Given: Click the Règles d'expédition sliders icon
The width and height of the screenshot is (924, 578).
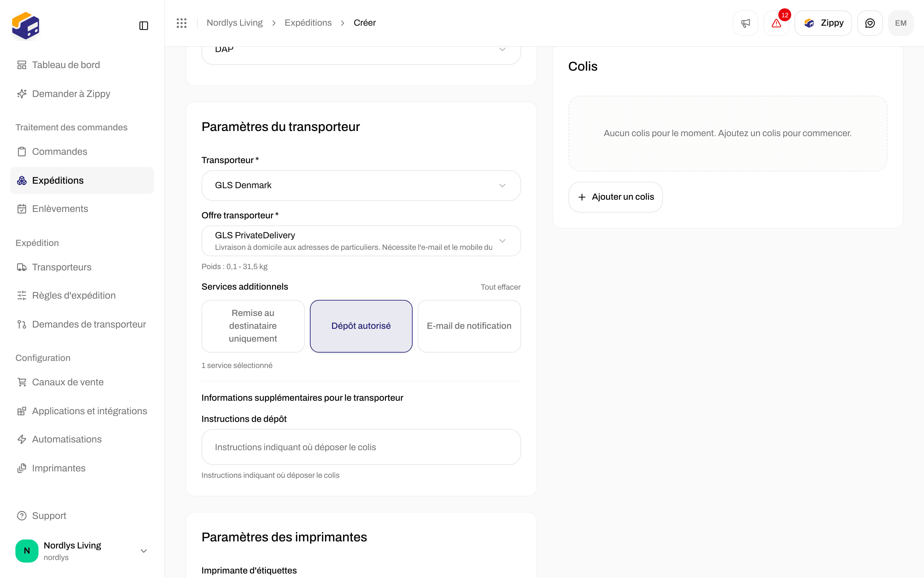Looking at the screenshot, I should 22,295.
